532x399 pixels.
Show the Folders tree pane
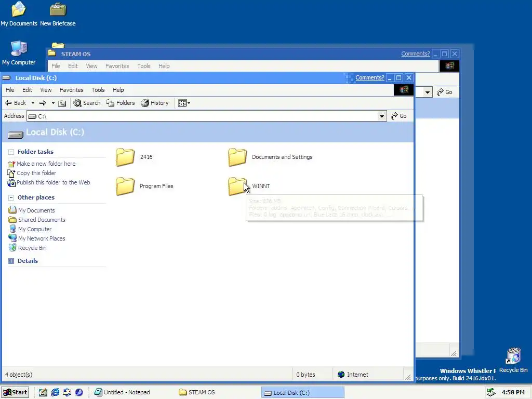tap(121, 103)
